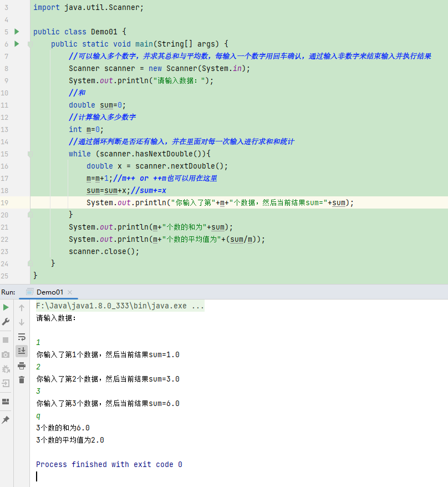This screenshot has height=487, width=448.
Task: Select the Demo01 run tab
Action: pos(50,292)
